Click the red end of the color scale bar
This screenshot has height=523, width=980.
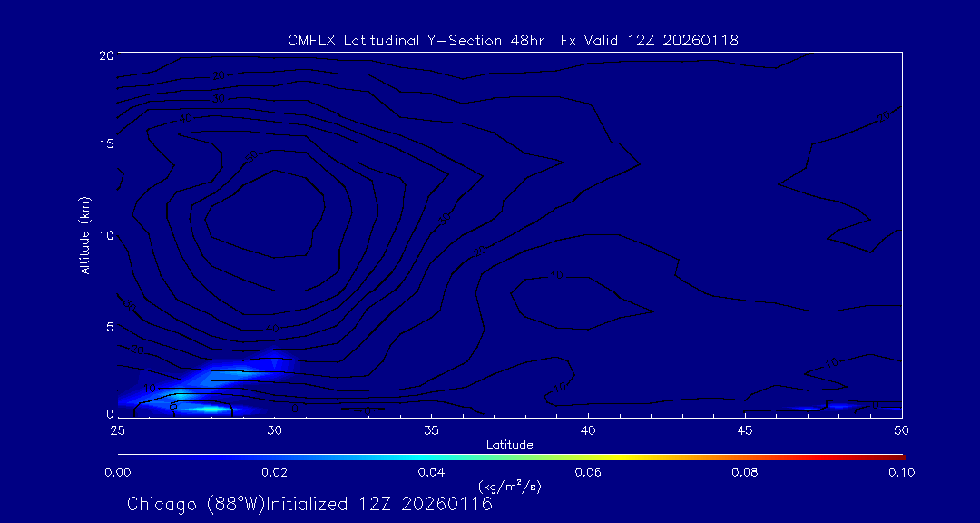click(x=898, y=455)
